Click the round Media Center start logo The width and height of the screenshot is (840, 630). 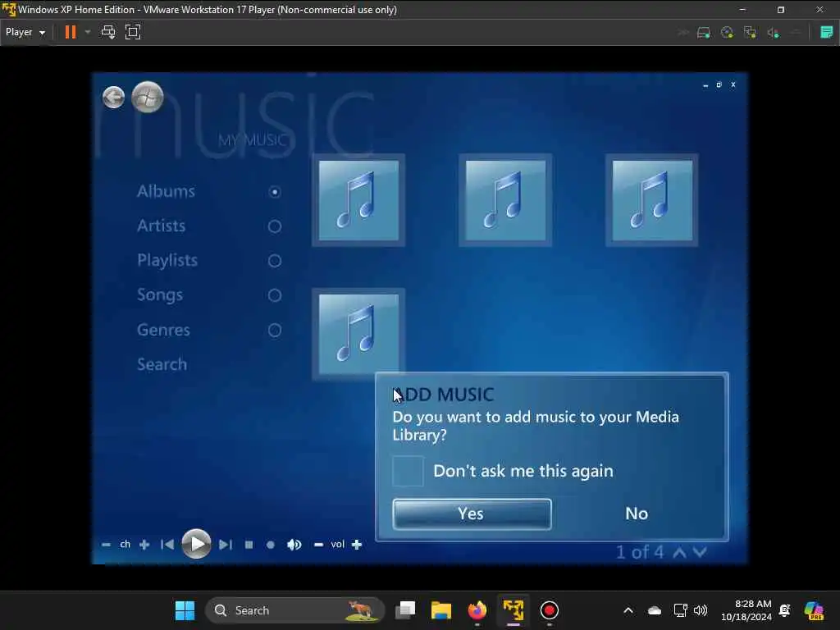click(148, 97)
